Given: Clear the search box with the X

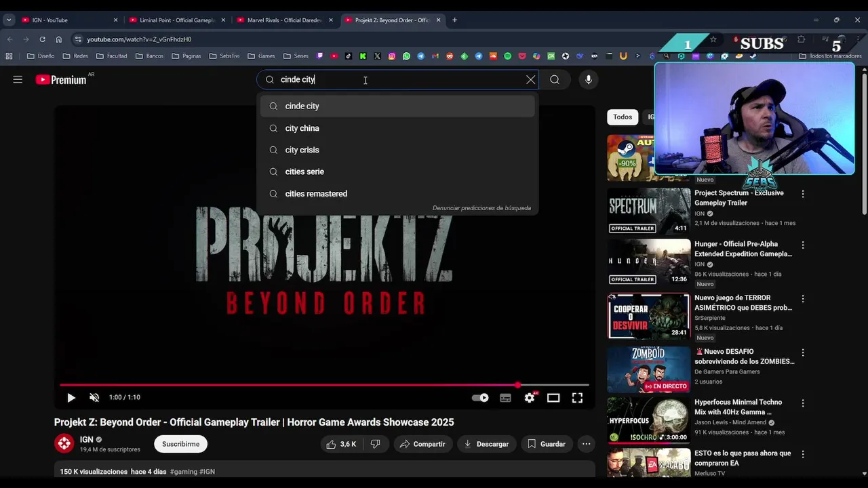Looking at the screenshot, I should (x=530, y=79).
